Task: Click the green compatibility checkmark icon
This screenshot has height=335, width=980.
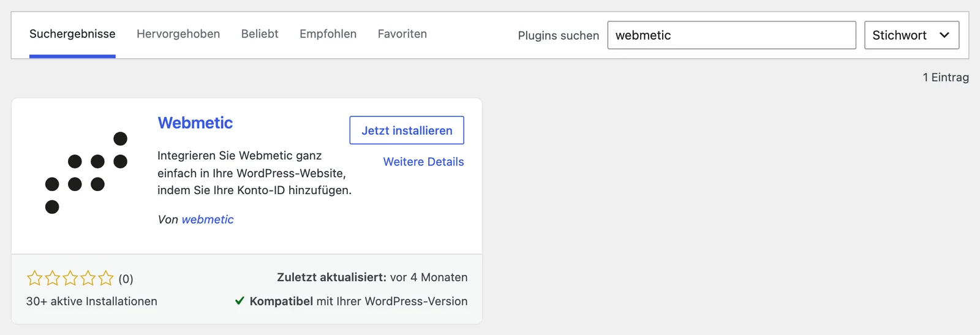Action: tap(240, 301)
